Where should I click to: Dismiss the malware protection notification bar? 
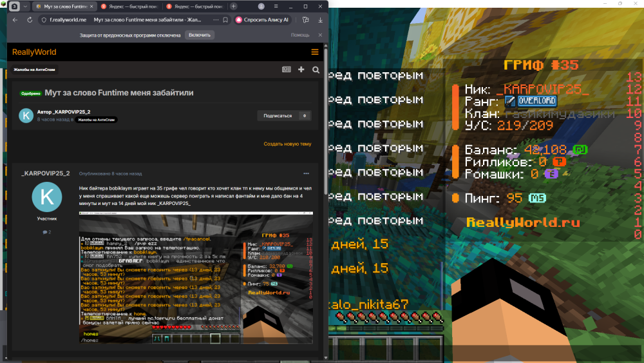tap(320, 35)
